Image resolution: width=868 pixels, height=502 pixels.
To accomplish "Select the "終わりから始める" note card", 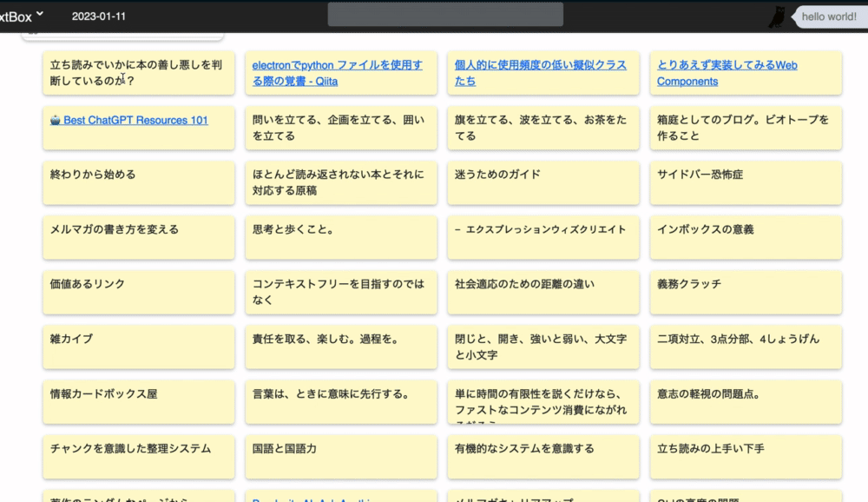I will pos(138,182).
